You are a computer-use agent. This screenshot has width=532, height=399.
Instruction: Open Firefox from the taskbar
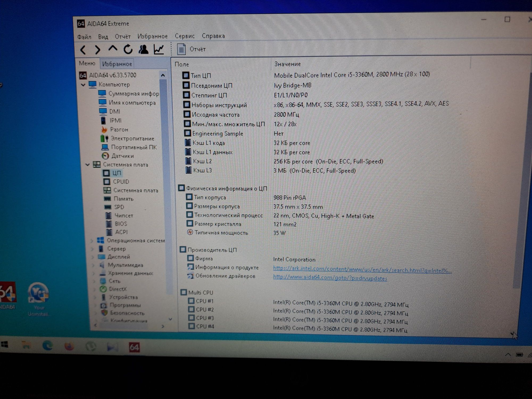[x=69, y=346]
